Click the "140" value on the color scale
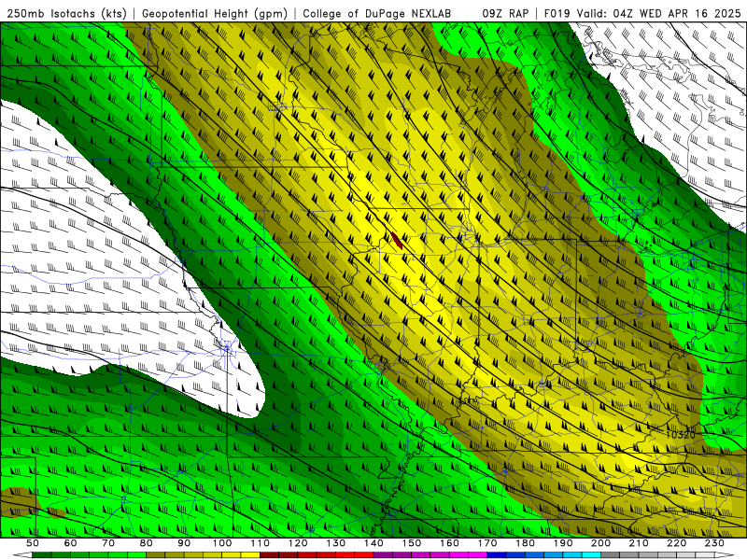Screen dimensions: 747x560 [x=373, y=543]
